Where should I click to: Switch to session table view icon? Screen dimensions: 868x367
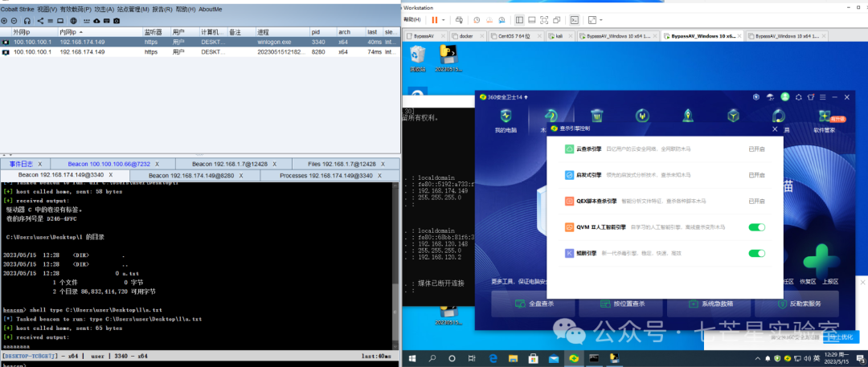pos(50,21)
